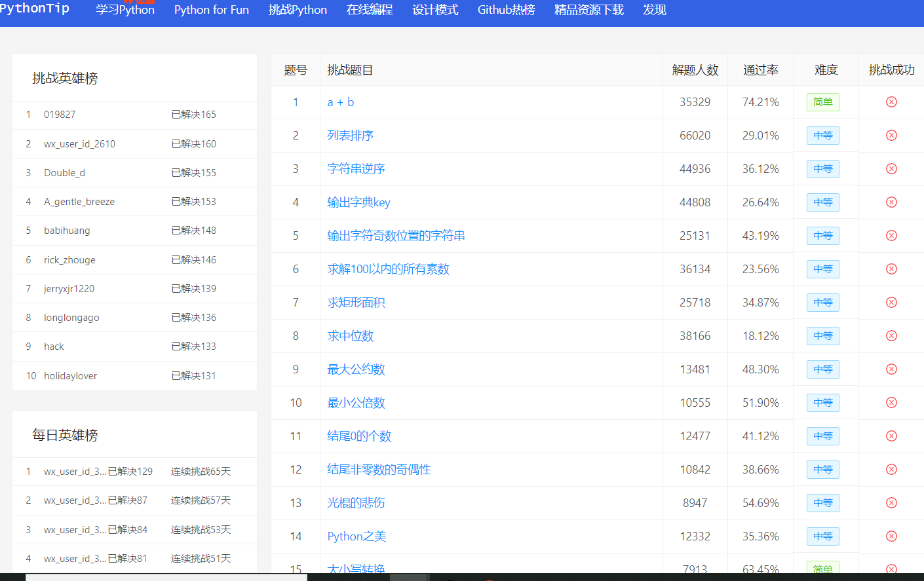Open the 发现 menu item
Screen dimensions: 924x581
click(x=654, y=10)
